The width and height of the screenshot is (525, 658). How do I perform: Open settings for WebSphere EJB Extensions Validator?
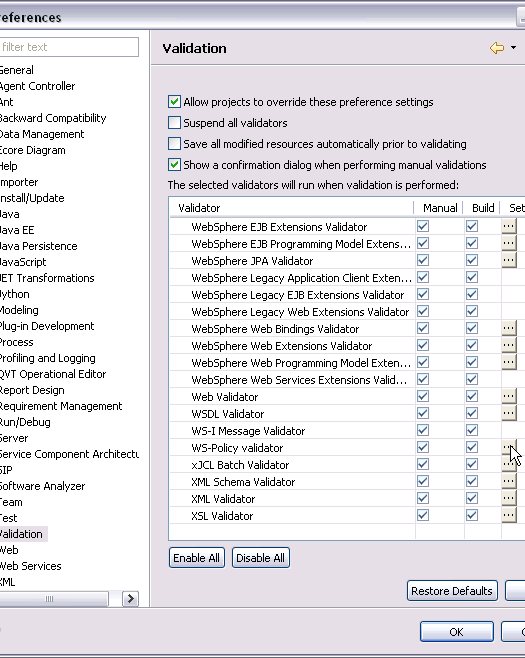(x=509, y=226)
